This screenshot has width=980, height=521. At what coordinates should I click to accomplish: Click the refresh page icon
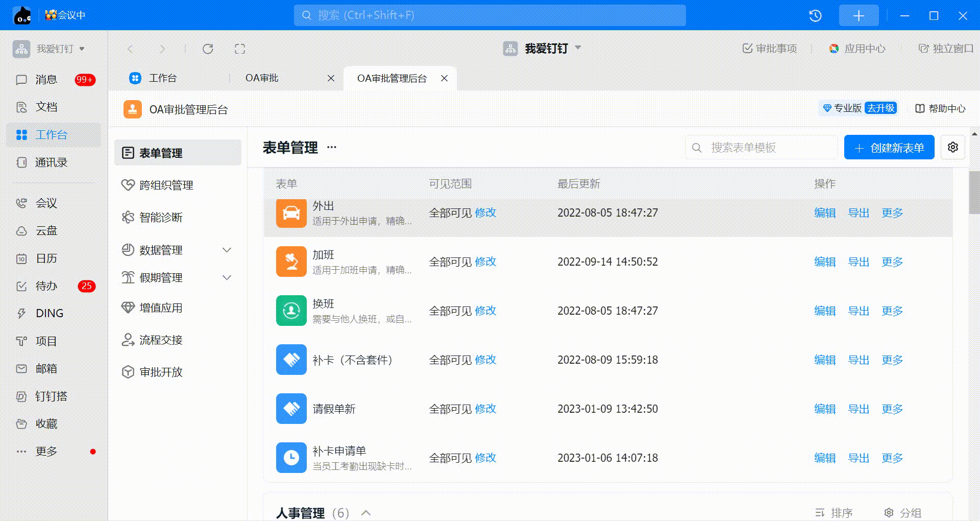point(208,49)
